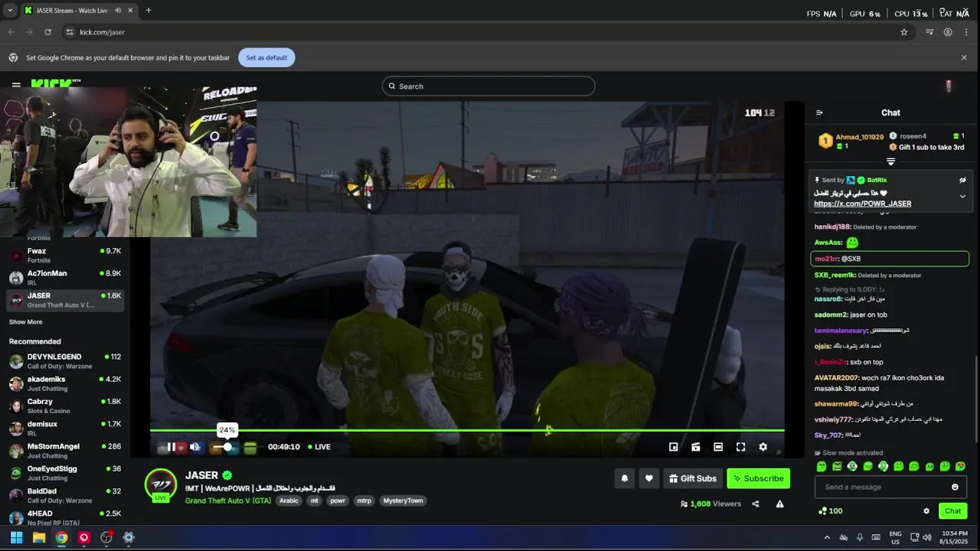Click the Send a message input field
980x551 pixels.
(x=880, y=487)
